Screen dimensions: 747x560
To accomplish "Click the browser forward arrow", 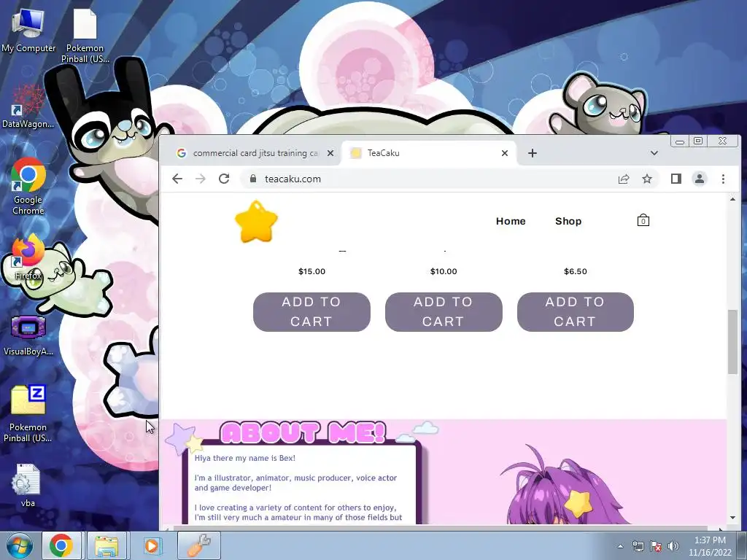I will [x=201, y=179].
